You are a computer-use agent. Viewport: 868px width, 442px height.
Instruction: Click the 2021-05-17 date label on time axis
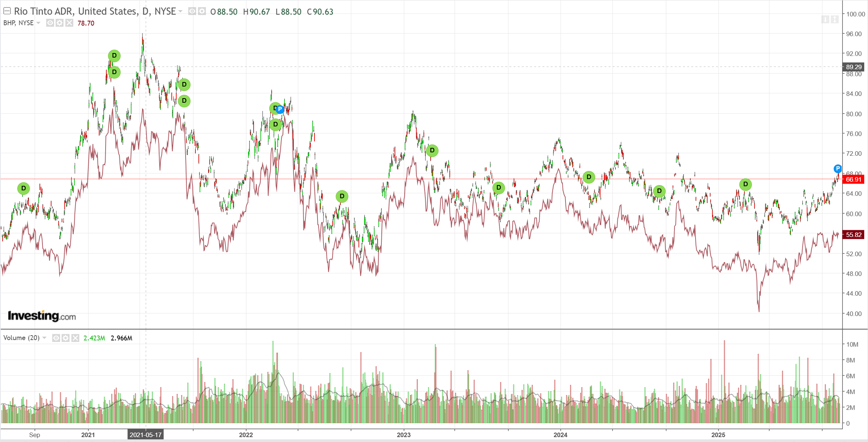coord(145,435)
